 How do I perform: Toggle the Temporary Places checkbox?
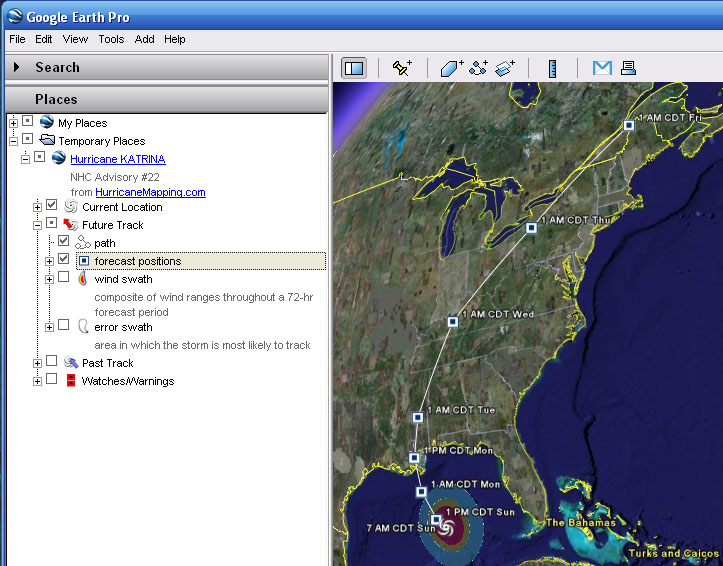pos(28,139)
